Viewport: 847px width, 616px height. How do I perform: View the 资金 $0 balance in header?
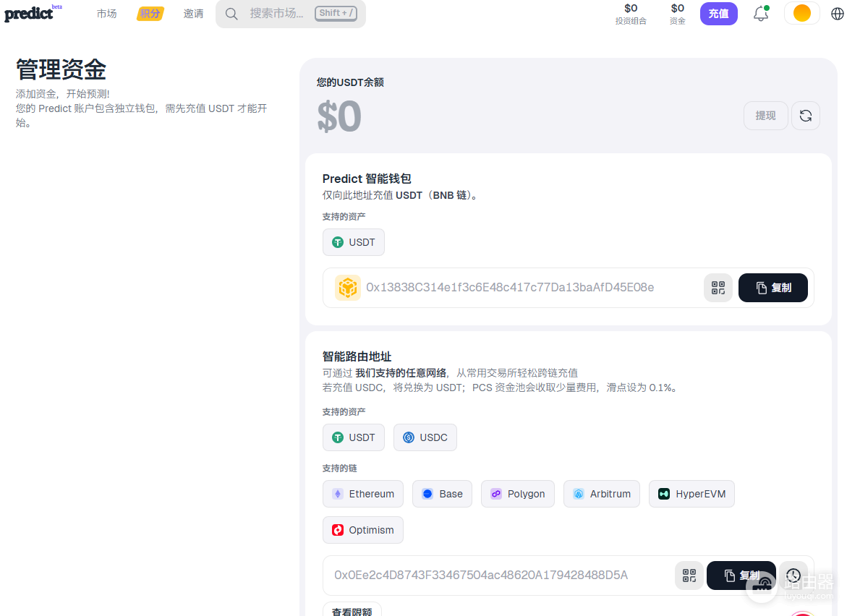pos(678,14)
